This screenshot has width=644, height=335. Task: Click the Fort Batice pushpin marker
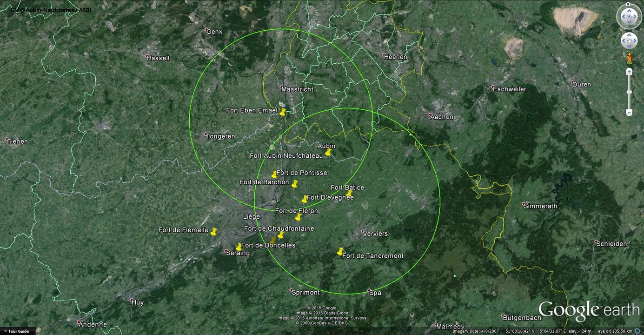point(349,194)
